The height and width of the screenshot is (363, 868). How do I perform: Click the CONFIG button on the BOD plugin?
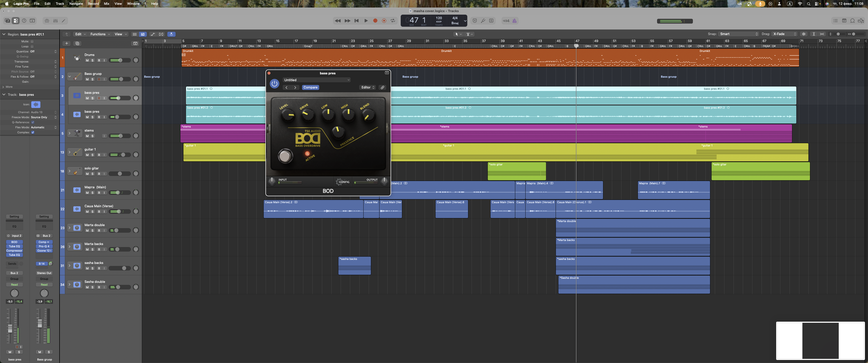coord(343,182)
